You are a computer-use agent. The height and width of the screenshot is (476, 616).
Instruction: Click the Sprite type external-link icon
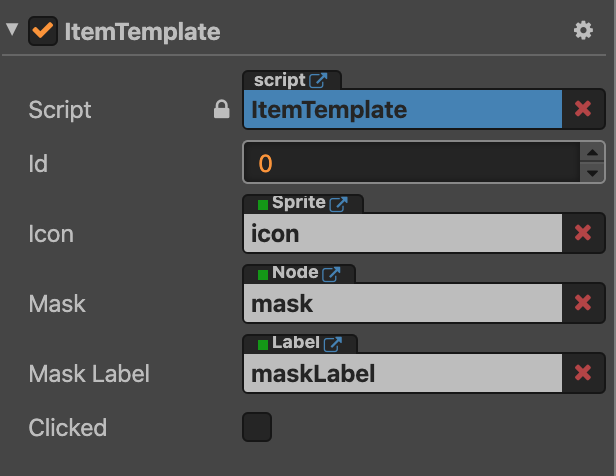pyautogui.click(x=339, y=203)
